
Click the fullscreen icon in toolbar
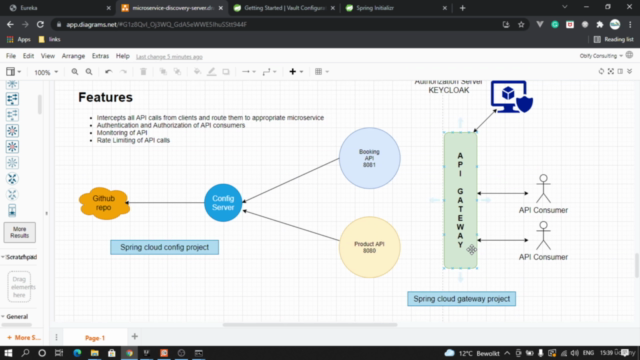pyautogui.click(x=611, y=71)
